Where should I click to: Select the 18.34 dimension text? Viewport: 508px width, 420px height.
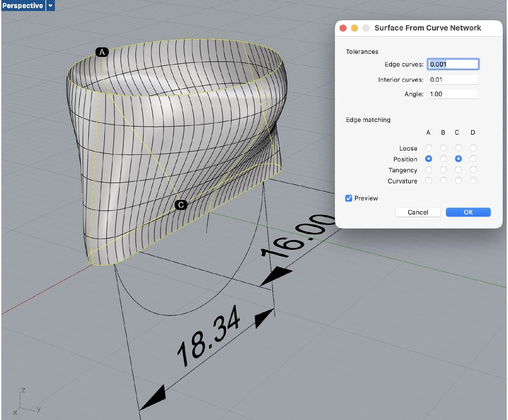click(x=209, y=336)
